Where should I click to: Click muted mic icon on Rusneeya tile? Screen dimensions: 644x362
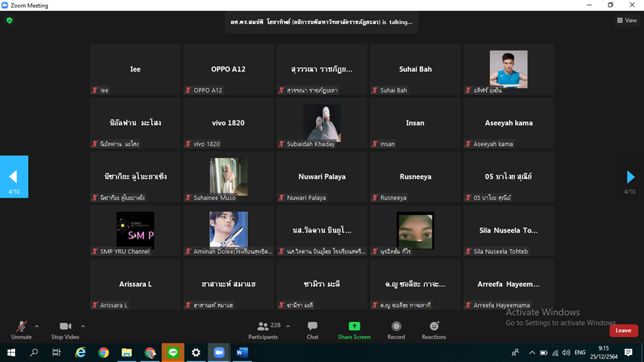point(375,198)
